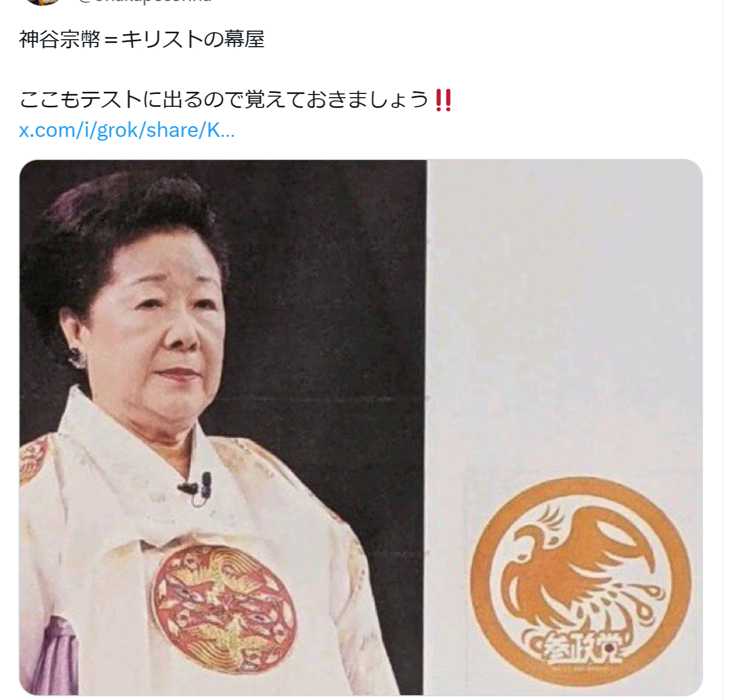Open the attached tweet image

[361, 427]
